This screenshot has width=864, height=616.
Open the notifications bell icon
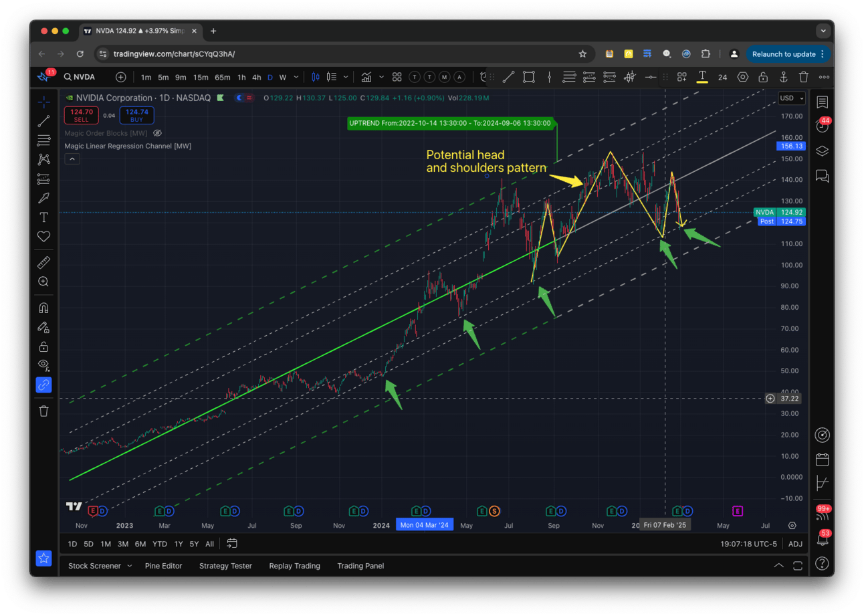tap(823, 538)
